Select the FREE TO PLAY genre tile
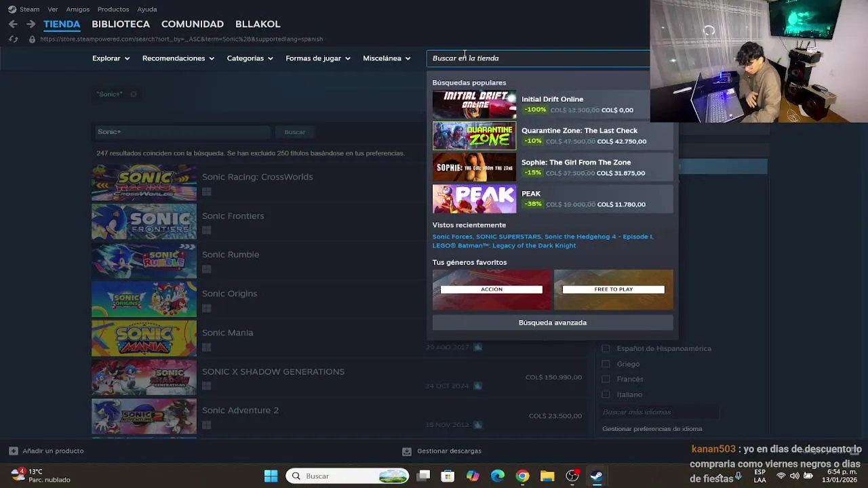 click(614, 289)
